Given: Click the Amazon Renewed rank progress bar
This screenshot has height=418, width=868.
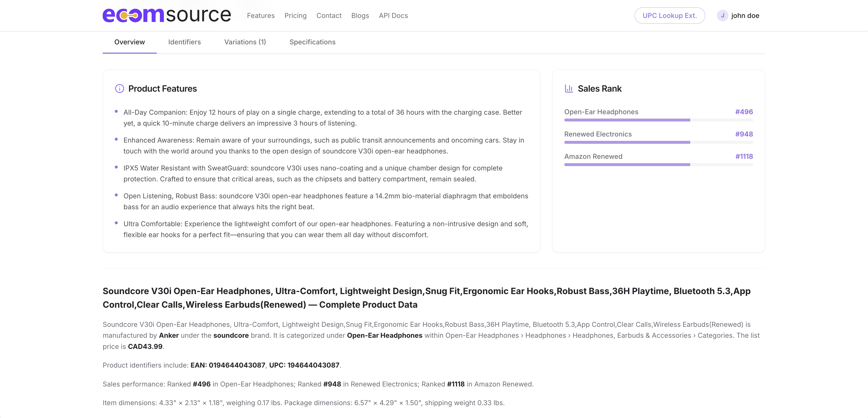Looking at the screenshot, I should 659,165.
